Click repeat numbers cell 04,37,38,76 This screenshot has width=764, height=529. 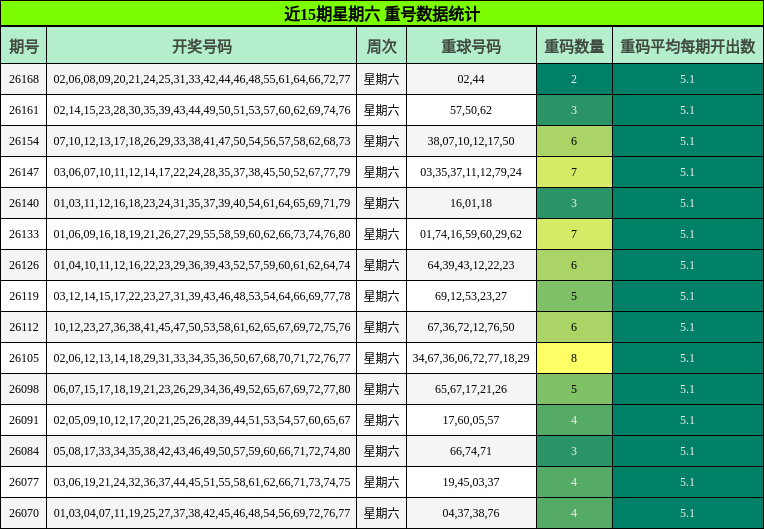[471, 513]
